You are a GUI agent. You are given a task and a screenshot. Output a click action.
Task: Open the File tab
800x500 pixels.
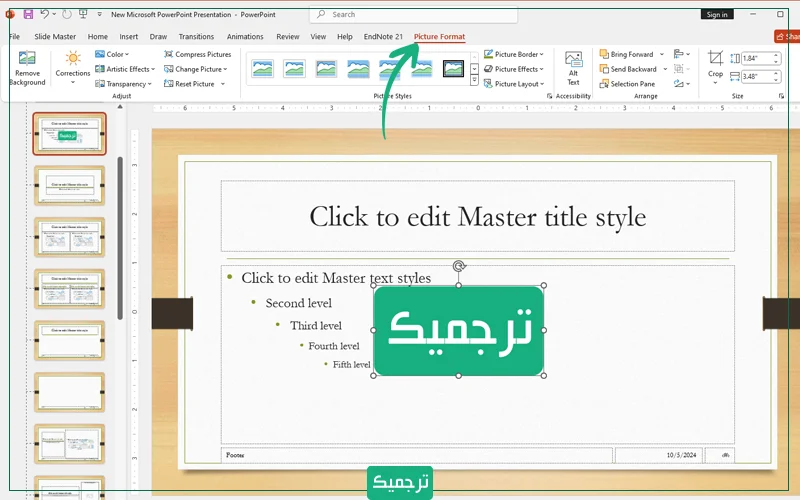tap(14, 37)
